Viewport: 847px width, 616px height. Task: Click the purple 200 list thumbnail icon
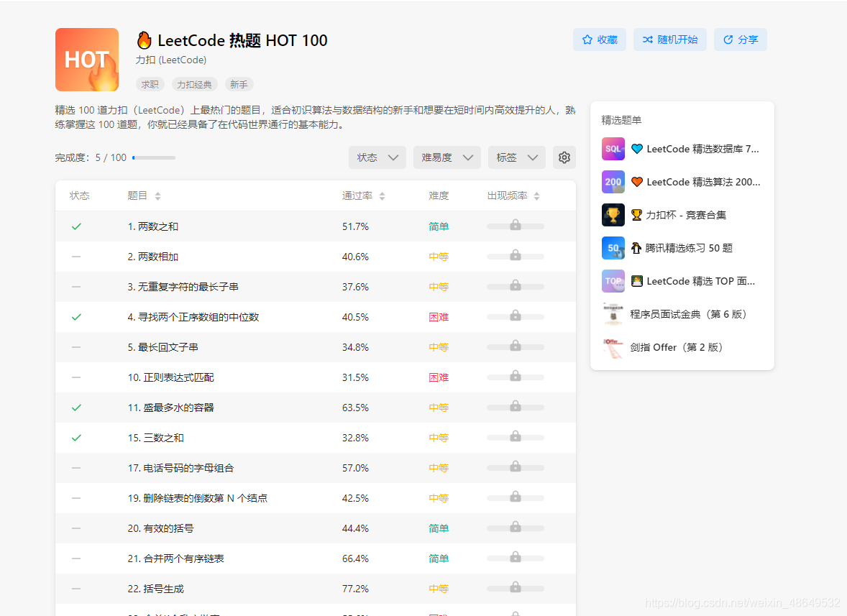tap(613, 182)
